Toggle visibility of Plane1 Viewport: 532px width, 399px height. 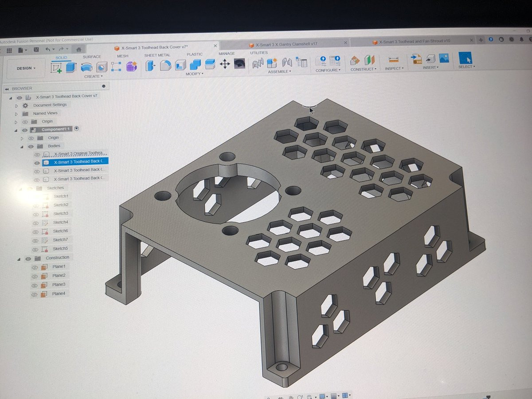pos(35,267)
